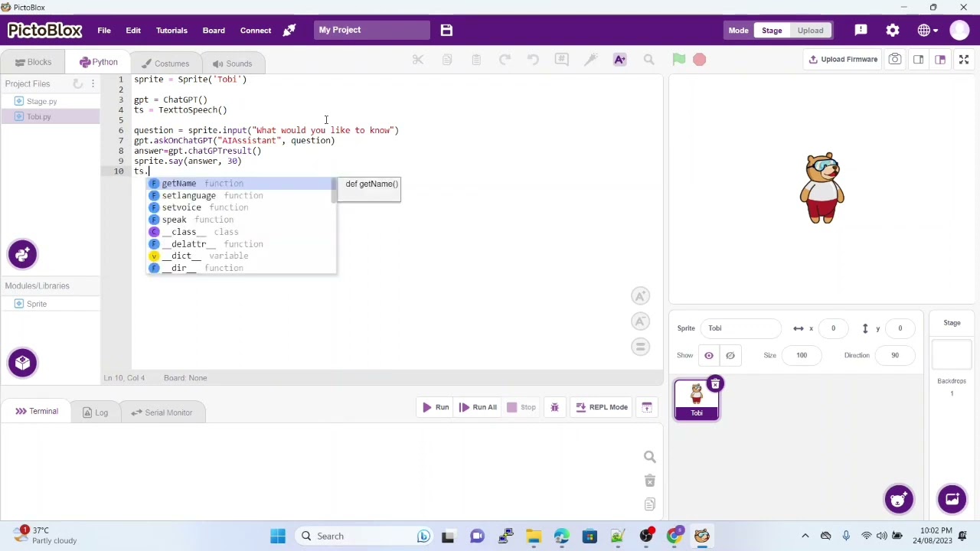The width and height of the screenshot is (980, 551).
Task: Click the copy icon in editor toolbar
Action: coord(447,60)
